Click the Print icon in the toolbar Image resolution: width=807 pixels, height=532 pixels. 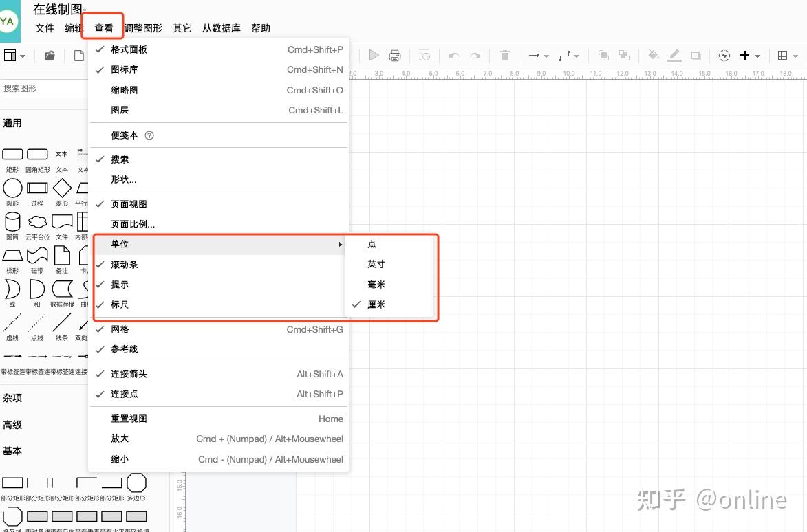395,56
